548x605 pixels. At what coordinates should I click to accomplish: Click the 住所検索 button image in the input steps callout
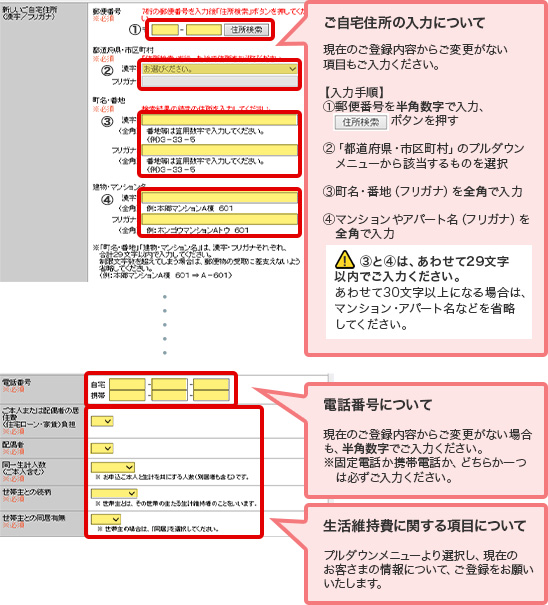tap(360, 122)
